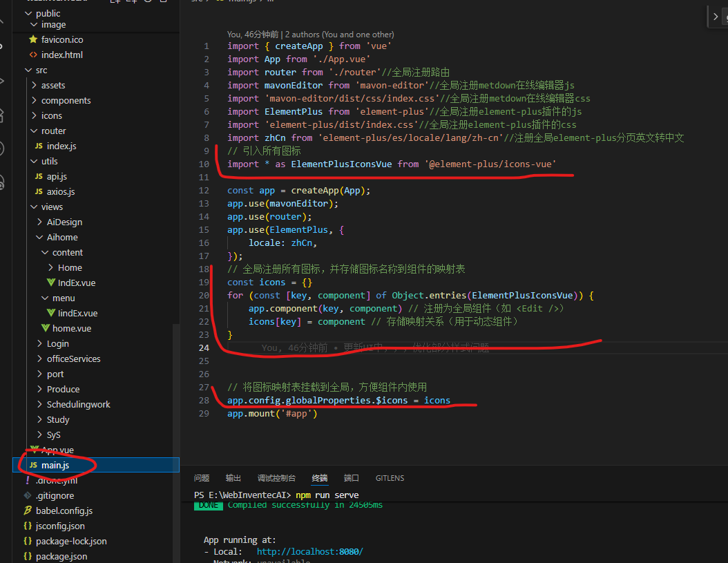Expand the Produce folder
The height and width of the screenshot is (563, 728).
pos(39,390)
